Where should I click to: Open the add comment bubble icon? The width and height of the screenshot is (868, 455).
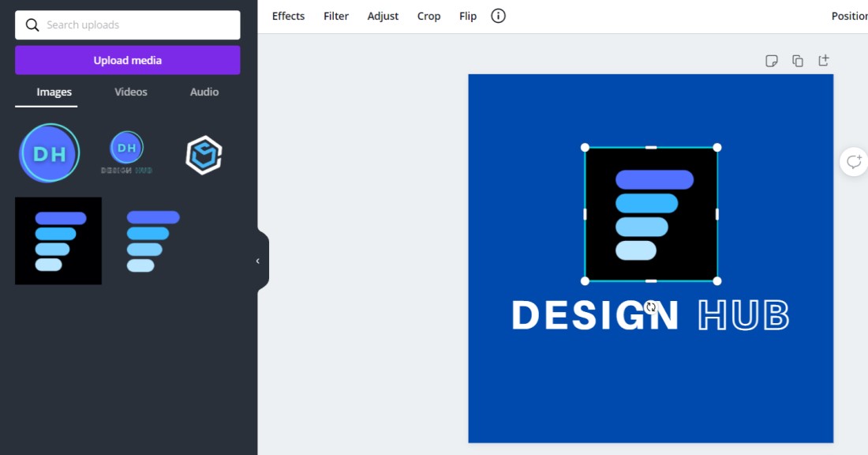click(854, 162)
